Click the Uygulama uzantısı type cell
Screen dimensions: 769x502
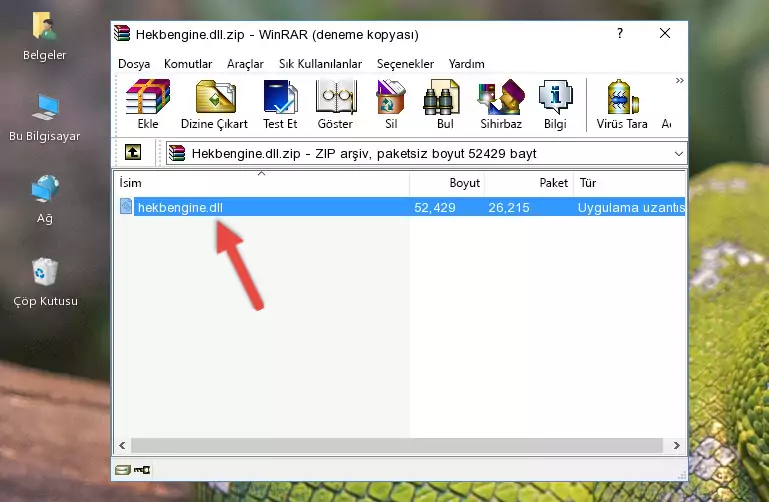point(631,207)
